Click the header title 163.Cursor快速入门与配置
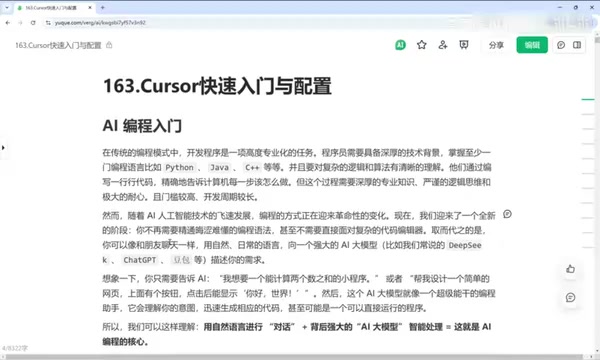 point(58,45)
